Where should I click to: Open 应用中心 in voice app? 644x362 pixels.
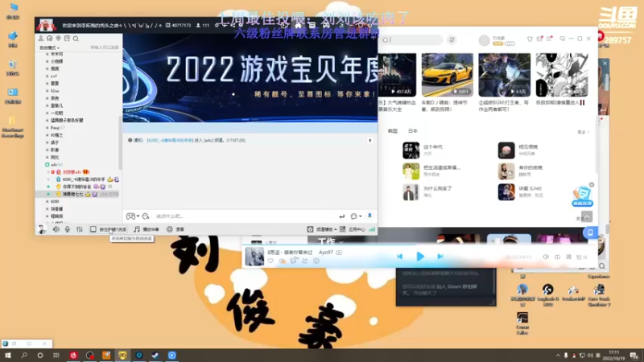[x=353, y=229]
